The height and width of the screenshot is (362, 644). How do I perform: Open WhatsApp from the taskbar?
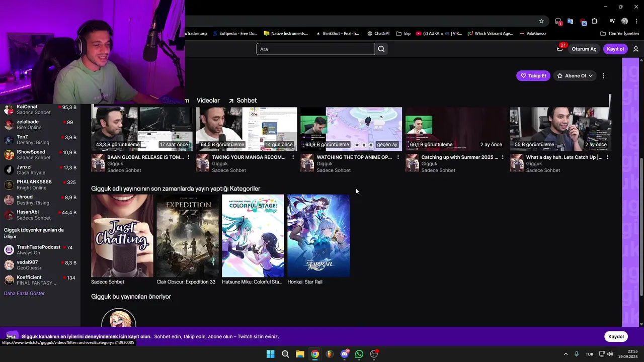click(359, 354)
